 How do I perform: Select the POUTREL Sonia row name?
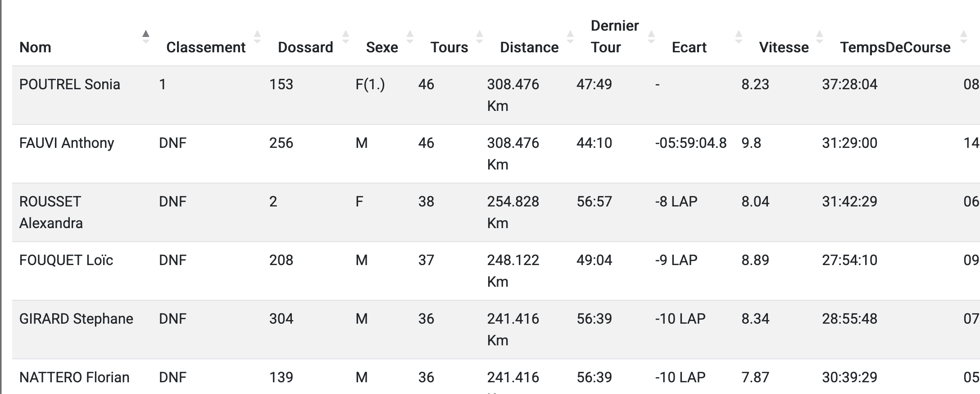[x=70, y=84]
